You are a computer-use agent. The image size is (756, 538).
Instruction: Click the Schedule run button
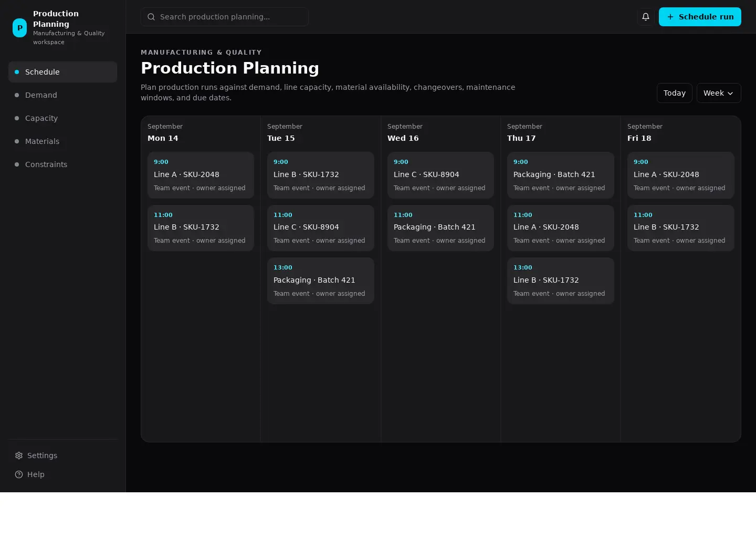[x=700, y=17]
